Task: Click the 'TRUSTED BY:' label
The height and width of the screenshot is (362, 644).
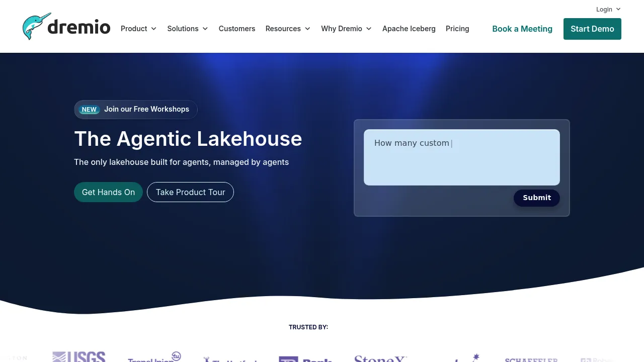Action: point(308,327)
